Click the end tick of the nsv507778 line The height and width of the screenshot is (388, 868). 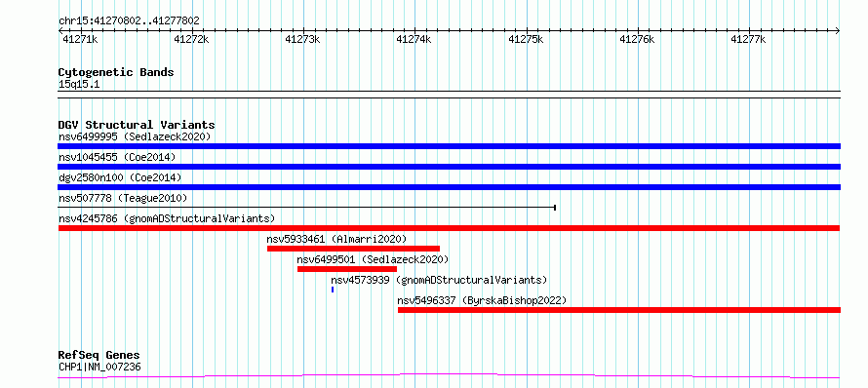[x=555, y=208]
